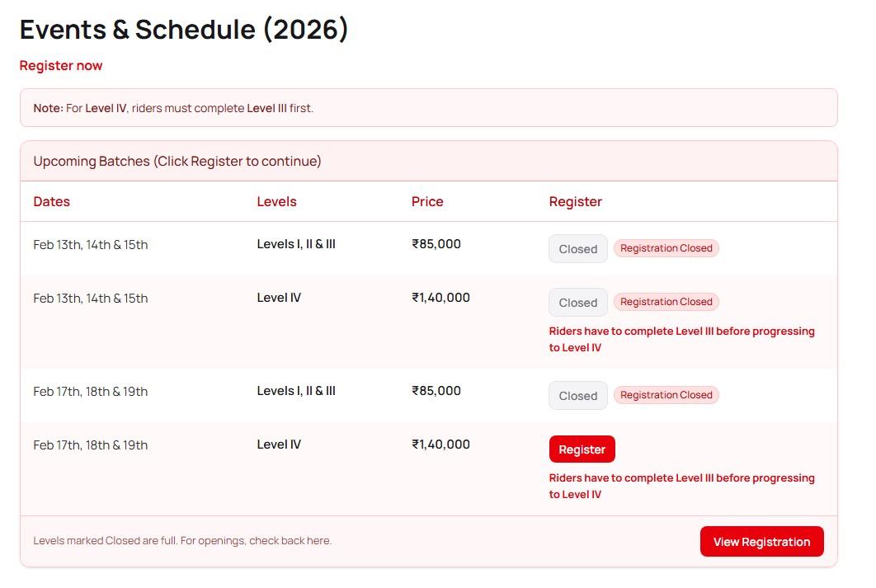Click the Level III warning below Register button
876x588 pixels.
[x=681, y=486]
